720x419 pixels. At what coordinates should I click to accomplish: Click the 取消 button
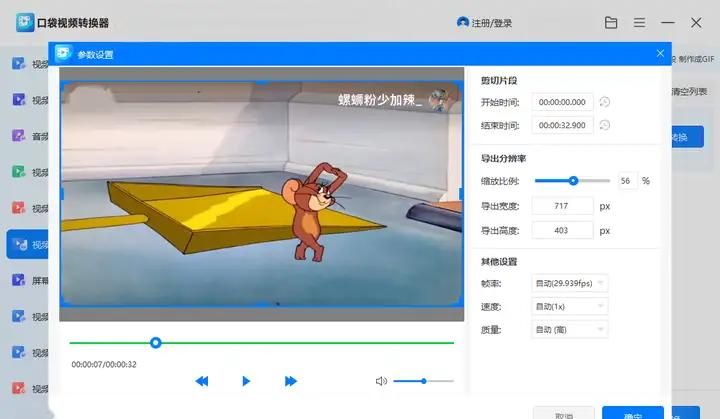point(564,413)
